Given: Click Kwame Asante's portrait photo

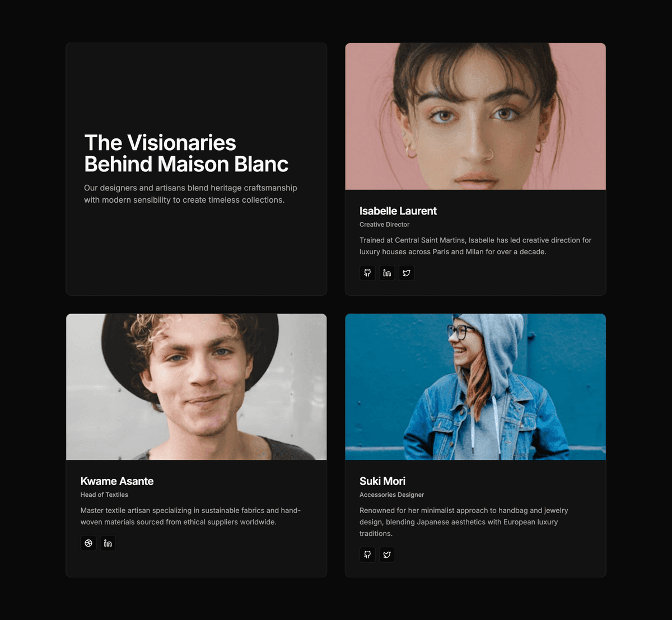Looking at the screenshot, I should [x=197, y=387].
